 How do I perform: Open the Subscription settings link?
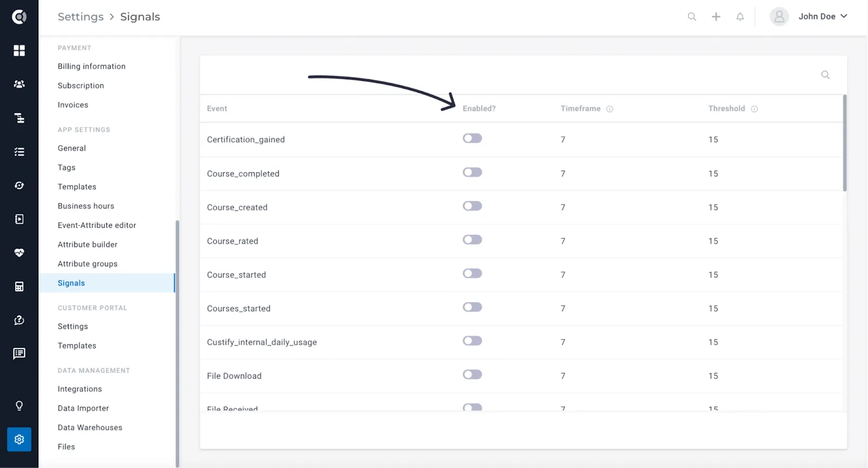pos(81,86)
